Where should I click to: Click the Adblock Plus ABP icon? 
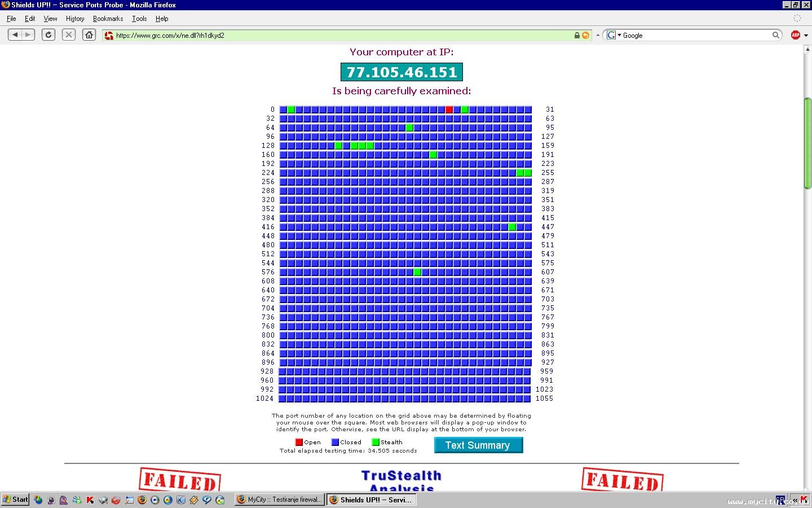coord(796,35)
